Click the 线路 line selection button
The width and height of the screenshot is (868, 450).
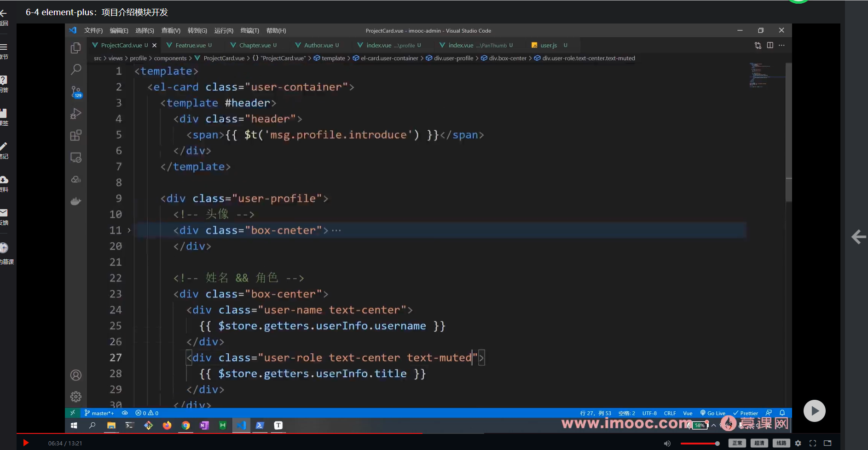pos(781,443)
